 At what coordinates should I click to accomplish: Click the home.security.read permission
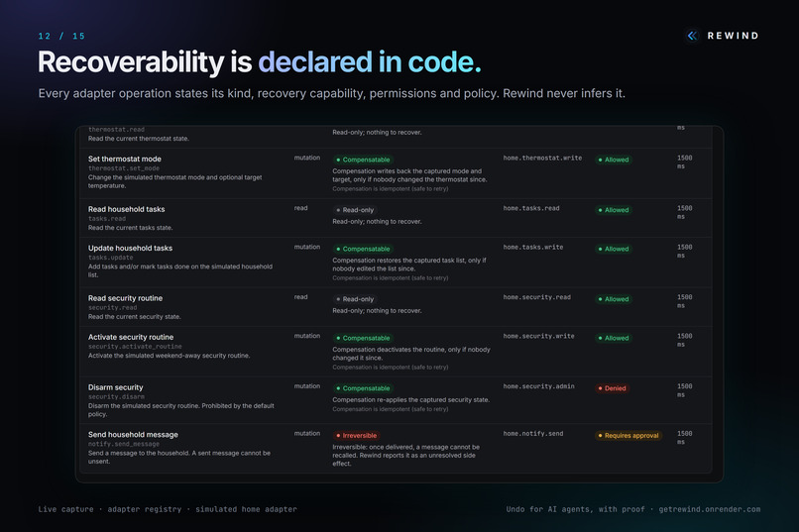coord(537,297)
